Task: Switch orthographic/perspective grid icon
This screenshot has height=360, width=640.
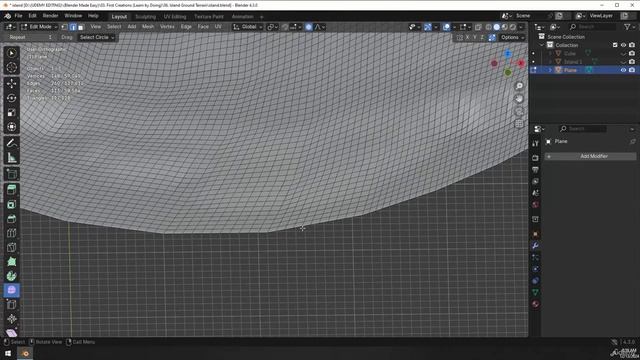Action: (x=519, y=124)
